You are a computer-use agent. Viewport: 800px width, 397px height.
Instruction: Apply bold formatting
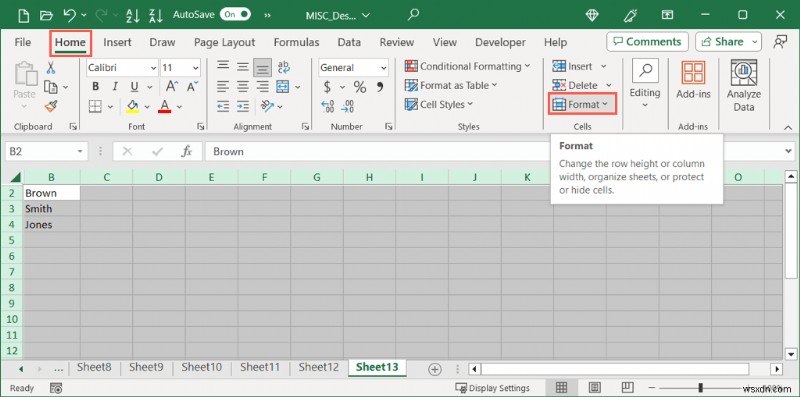click(x=95, y=87)
